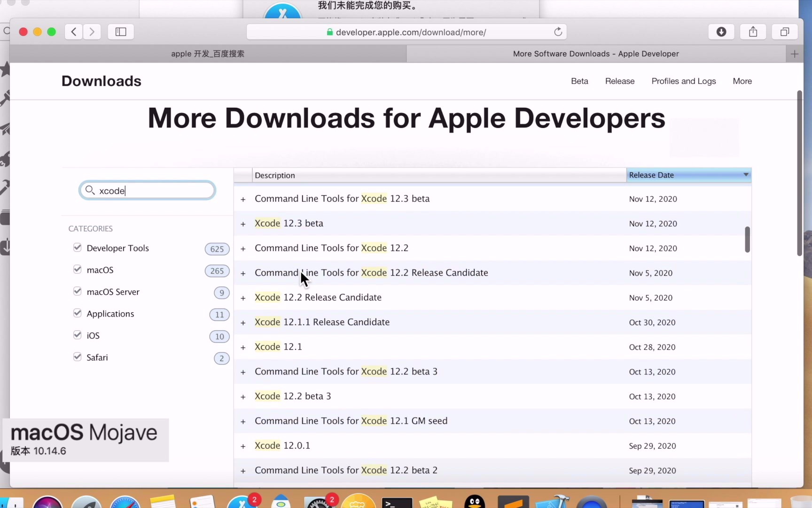812x508 pixels.
Task: Click the Oct 28, 2020 date cell
Action: pos(652,347)
